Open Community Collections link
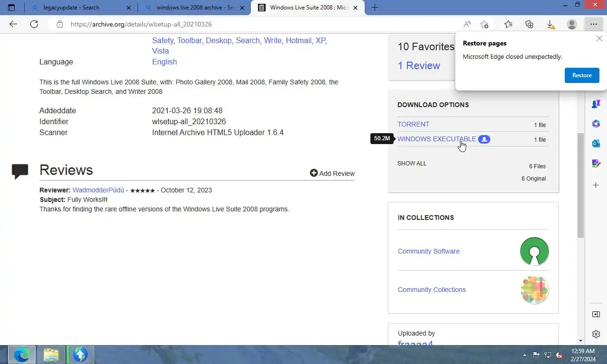Screen dimensions: 607x364 [432, 290]
